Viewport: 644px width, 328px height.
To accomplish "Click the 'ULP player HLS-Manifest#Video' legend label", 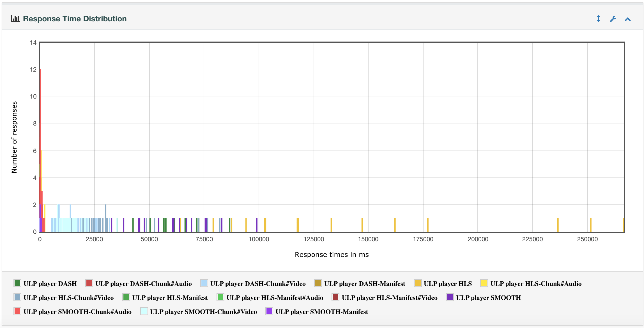I will pos(390,298).
